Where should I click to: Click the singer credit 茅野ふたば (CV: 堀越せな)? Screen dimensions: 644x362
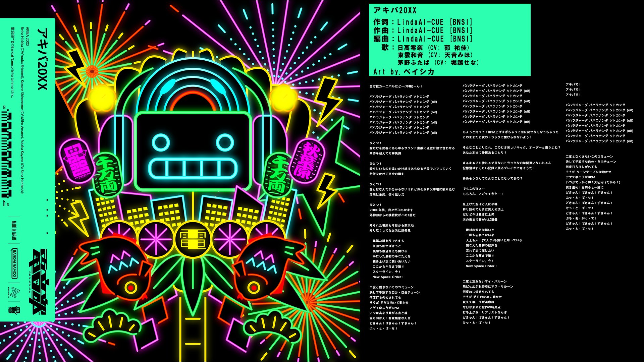point(438,62)
